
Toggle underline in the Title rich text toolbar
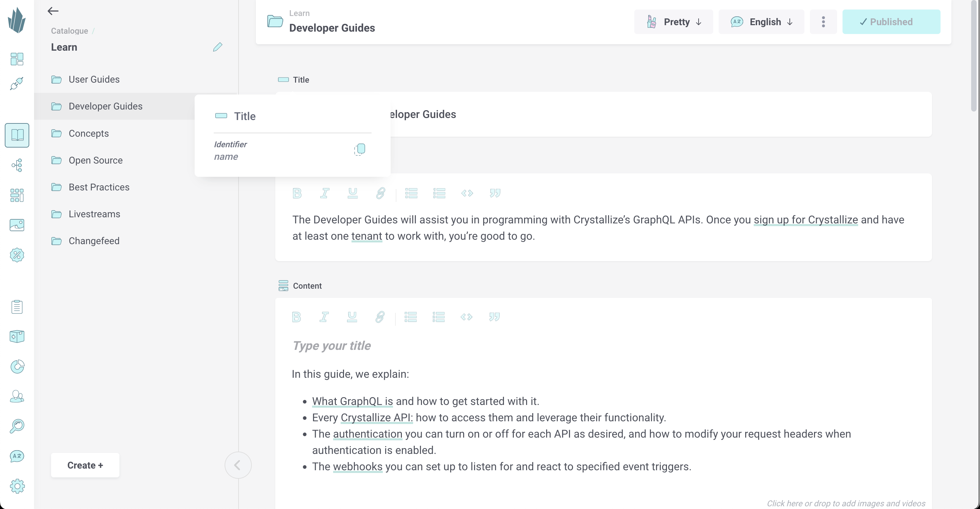coord(352,193)
